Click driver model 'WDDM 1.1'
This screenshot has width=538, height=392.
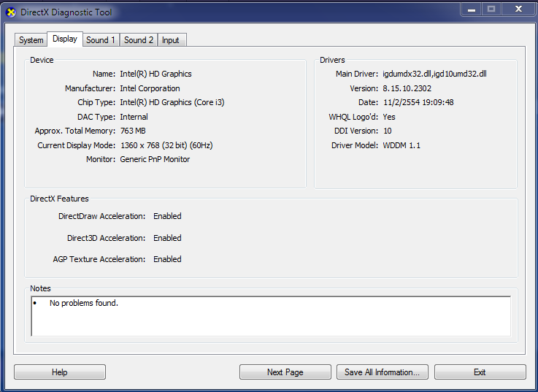coord(401,145)
